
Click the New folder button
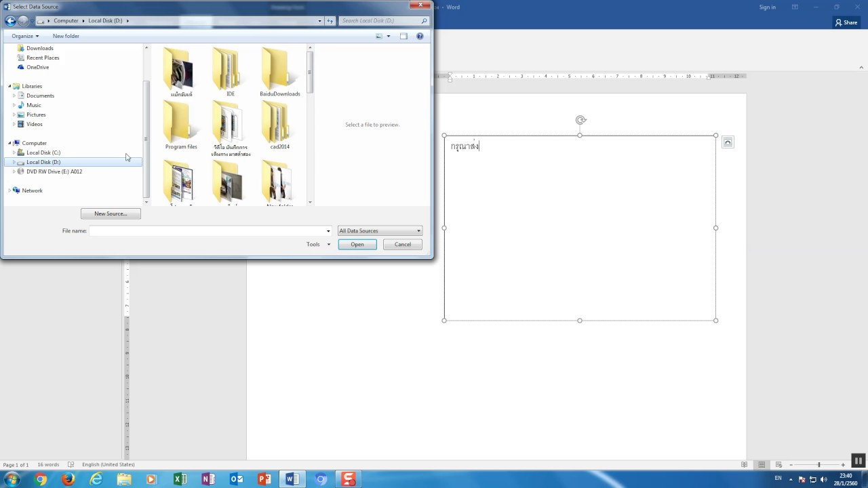pyautogui.click(x=66, y=36)
